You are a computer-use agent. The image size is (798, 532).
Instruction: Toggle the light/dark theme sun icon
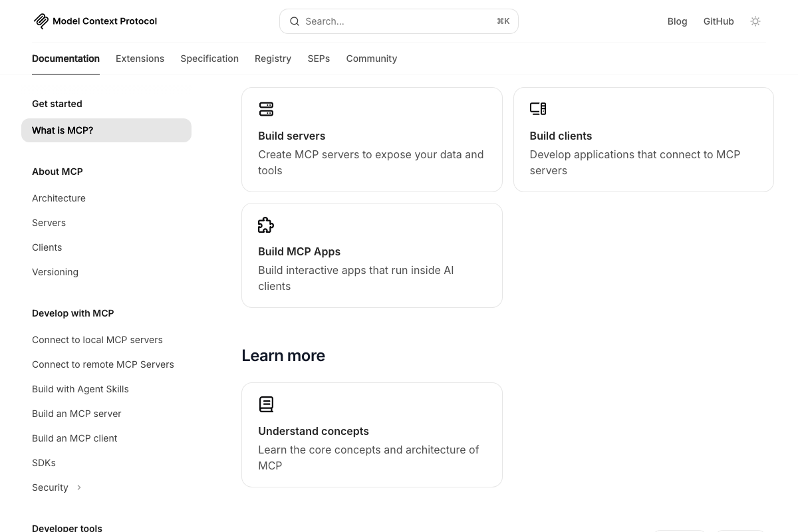(755, 21)
